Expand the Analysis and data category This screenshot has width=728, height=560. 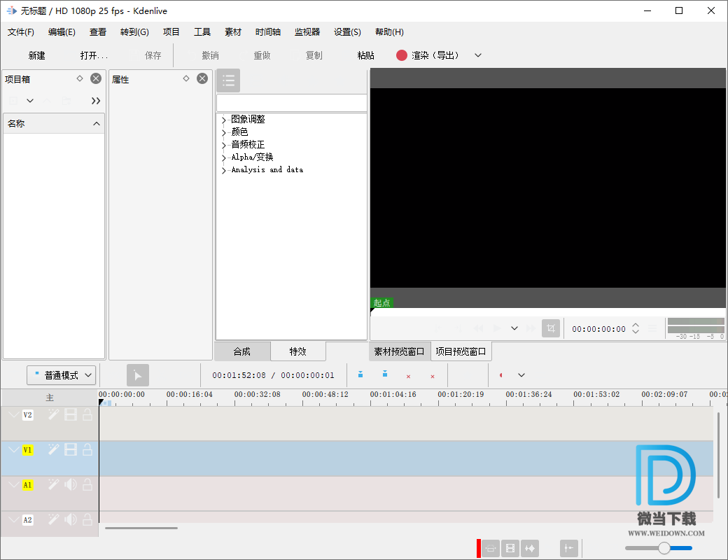(224, 170)
